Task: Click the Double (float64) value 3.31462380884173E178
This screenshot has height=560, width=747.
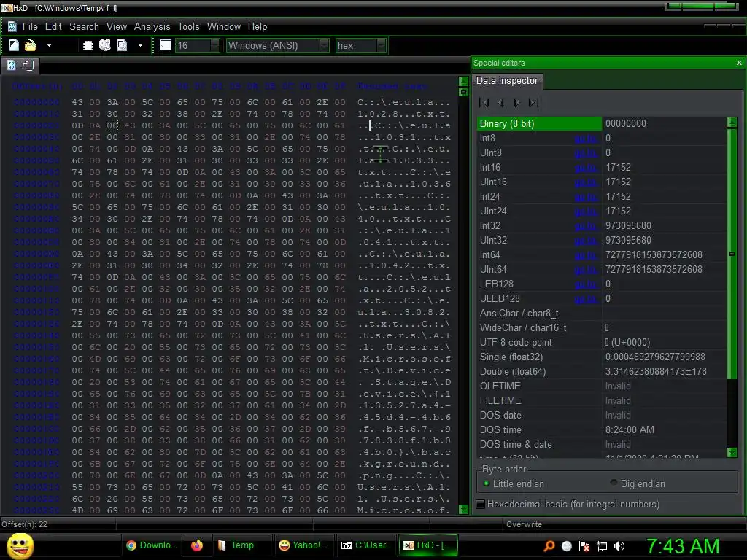Action: pos(656,371)
